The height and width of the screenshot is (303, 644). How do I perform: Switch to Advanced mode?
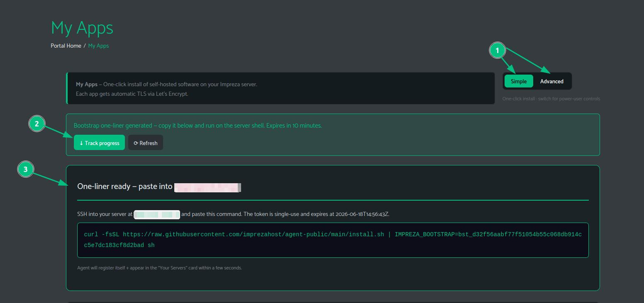tap(551, 81)
